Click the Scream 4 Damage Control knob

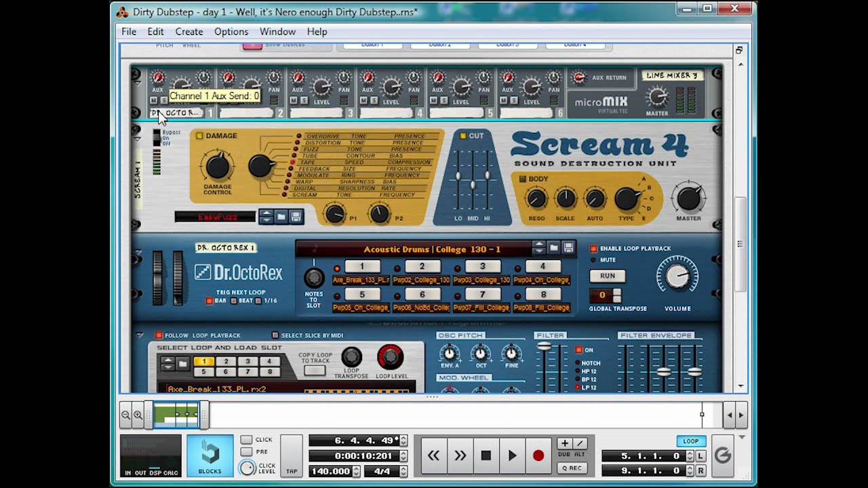coord(217,166)
